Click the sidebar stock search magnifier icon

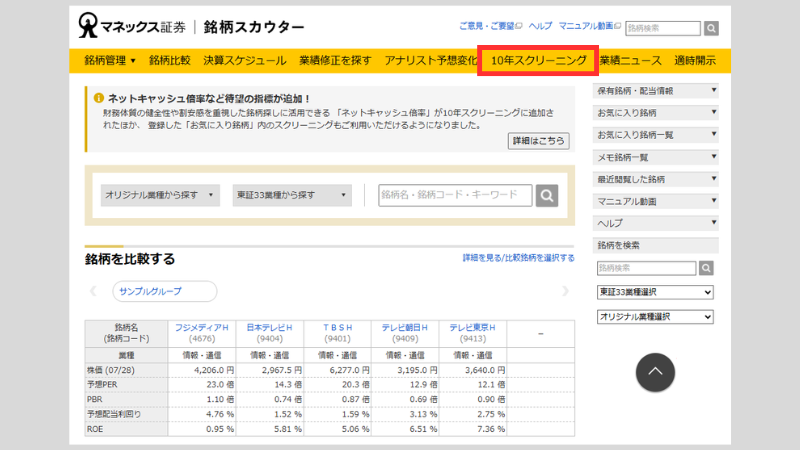706,268
